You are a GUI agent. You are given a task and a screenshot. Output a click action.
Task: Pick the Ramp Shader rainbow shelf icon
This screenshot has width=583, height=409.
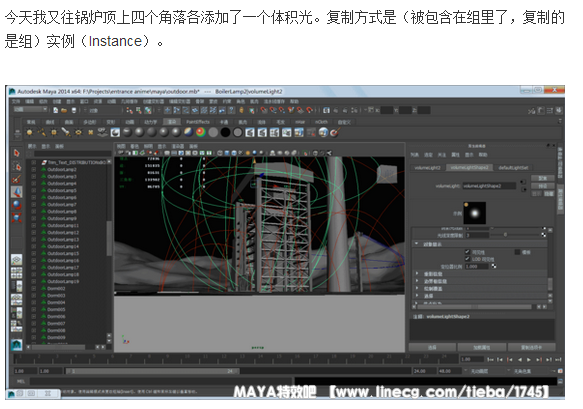[x=201, y=132]
